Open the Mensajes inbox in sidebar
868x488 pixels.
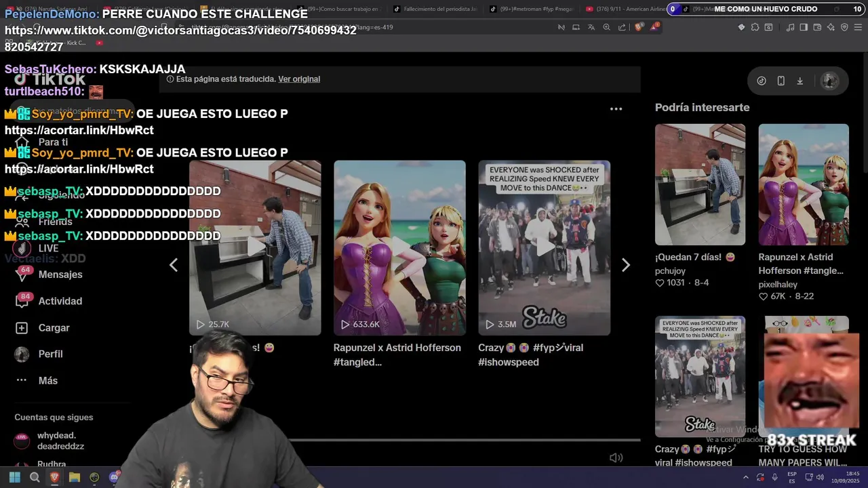pyautogui.click(x=49, y=274)
